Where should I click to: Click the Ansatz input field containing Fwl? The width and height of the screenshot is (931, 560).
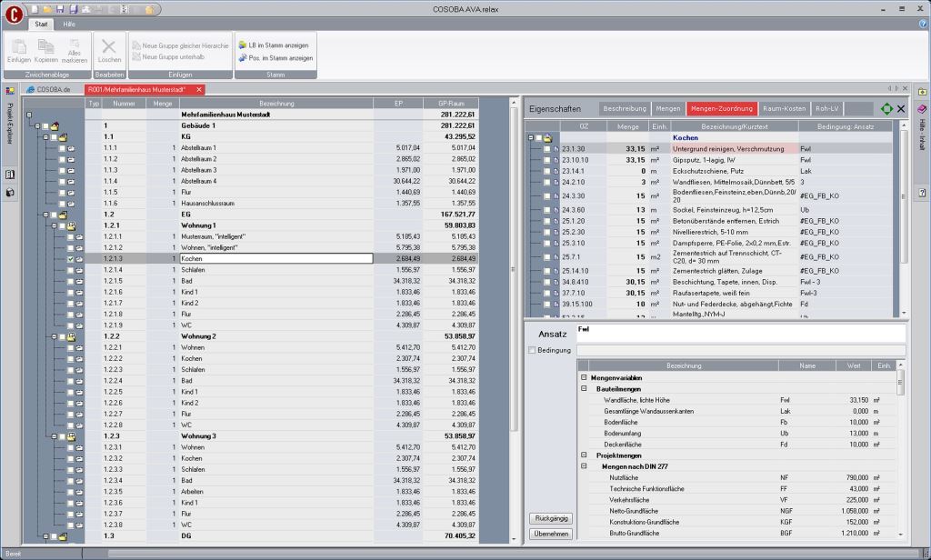(740, 333)
